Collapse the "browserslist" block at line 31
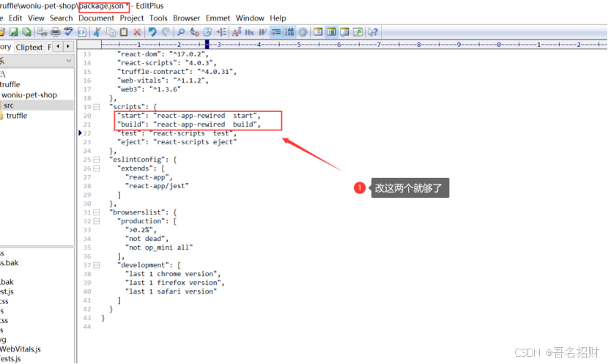This screenshot has height=364, width=608. (97, 212)
